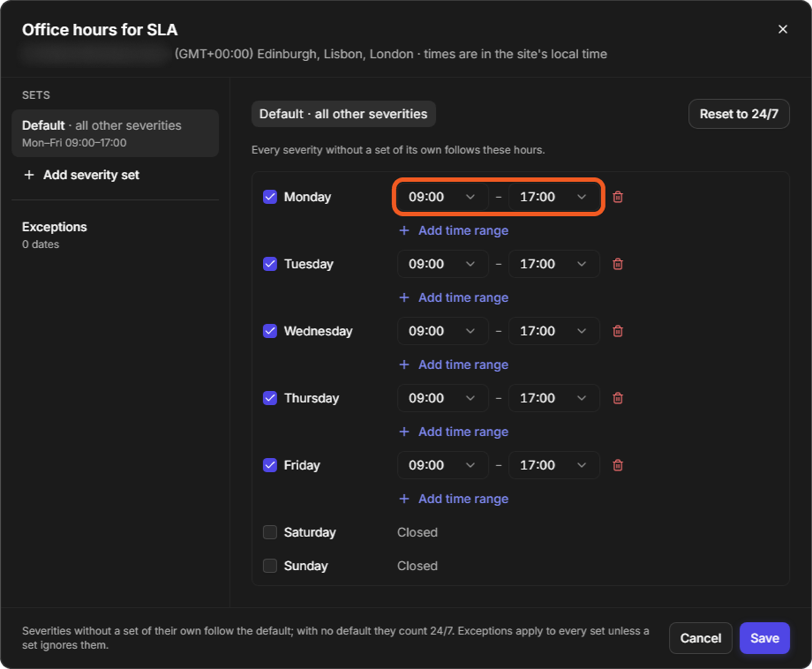812x669 pixels.
Task: Cancel the office hours changes
Action: coord(700,638)
